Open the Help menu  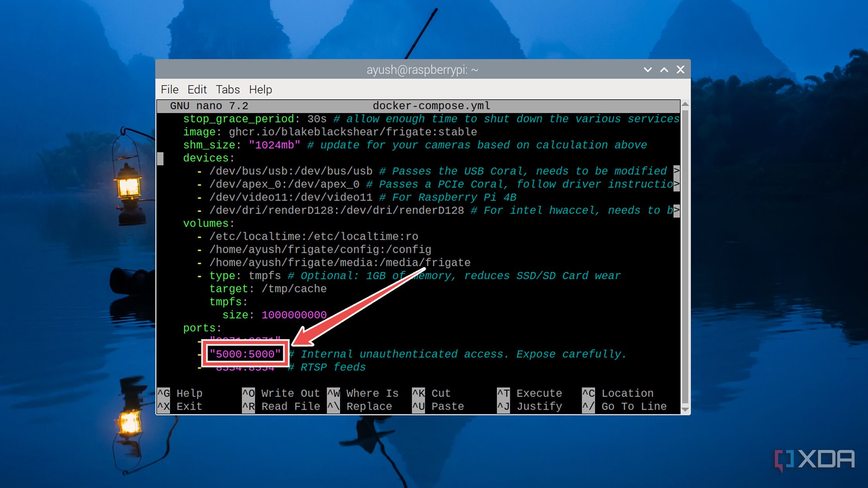pyautogui.click(x=260, y=89)
